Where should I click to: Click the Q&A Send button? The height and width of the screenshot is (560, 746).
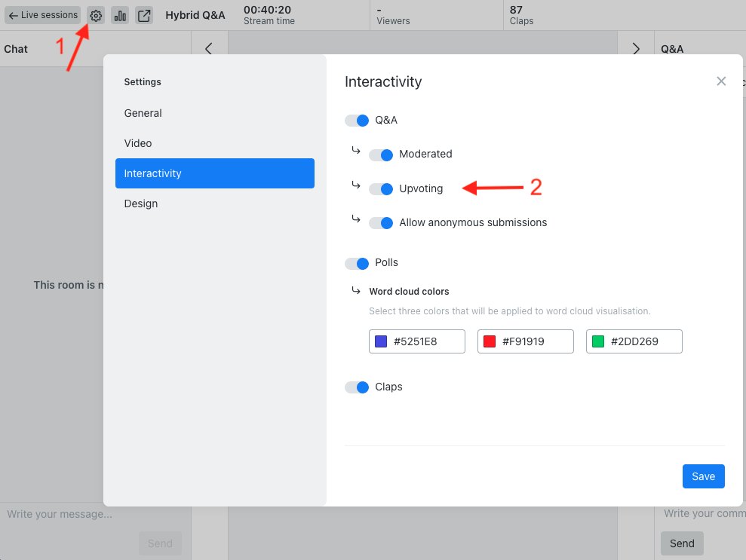(682, 543)
